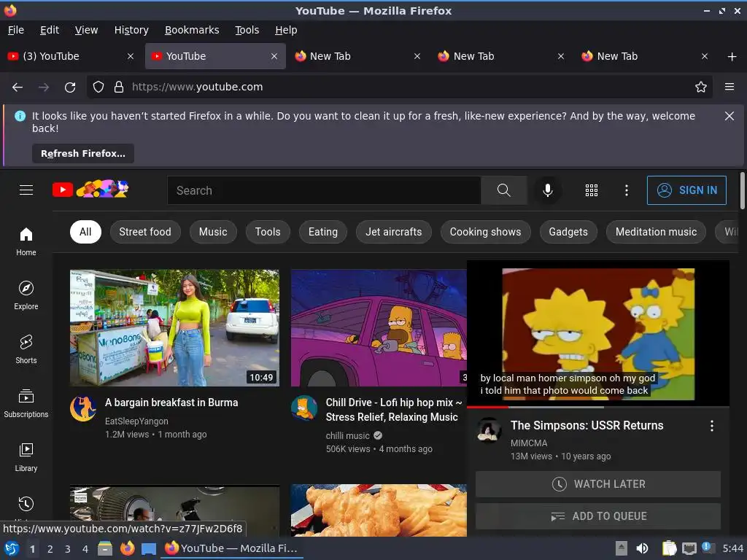This screenshot has width=747, height=560.
Task: Open The Simpsons: USSR Returns title
Action: 587,425
